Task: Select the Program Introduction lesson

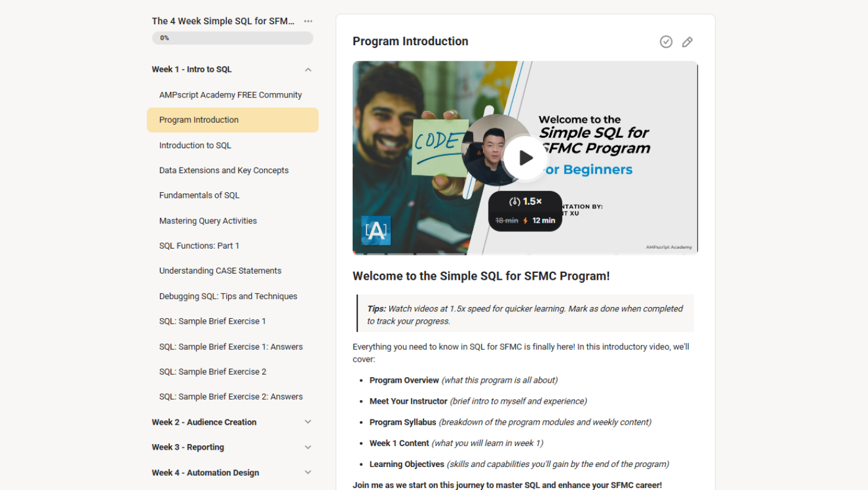Action: pyautogui.click(x=232, y=120)
